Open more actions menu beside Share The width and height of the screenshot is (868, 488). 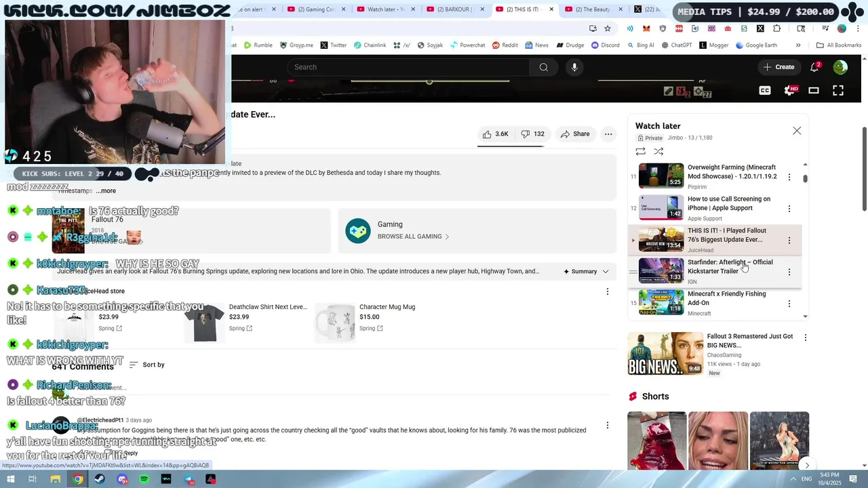[x=608, y=134]
